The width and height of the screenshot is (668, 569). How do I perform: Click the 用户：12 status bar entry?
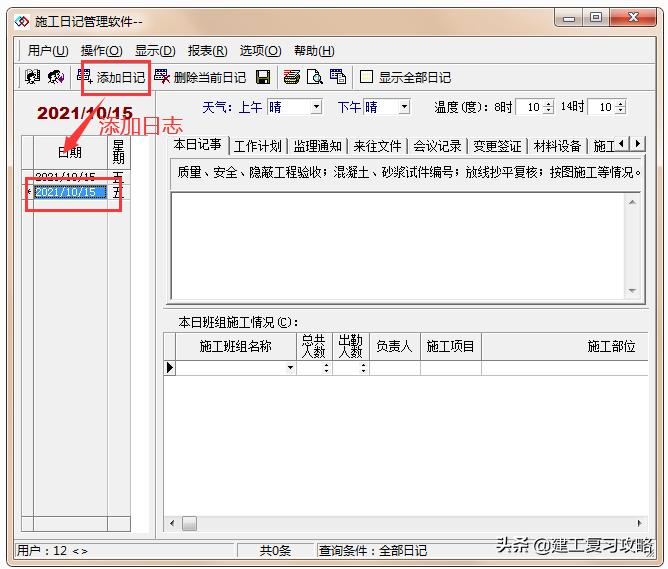[52, 551]
